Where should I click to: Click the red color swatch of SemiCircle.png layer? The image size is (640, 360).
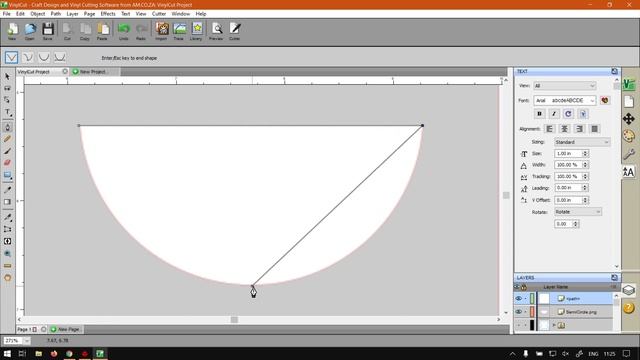(532, 312)
